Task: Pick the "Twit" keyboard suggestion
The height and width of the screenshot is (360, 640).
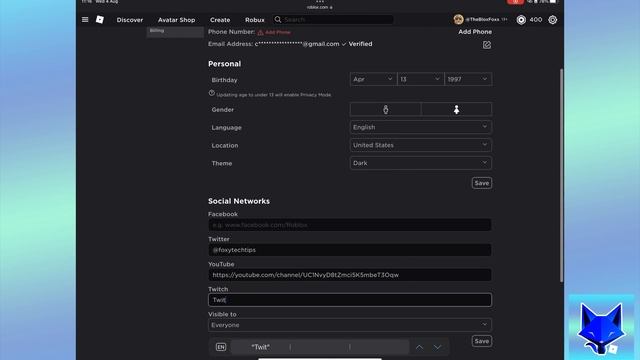Action: 260,347
